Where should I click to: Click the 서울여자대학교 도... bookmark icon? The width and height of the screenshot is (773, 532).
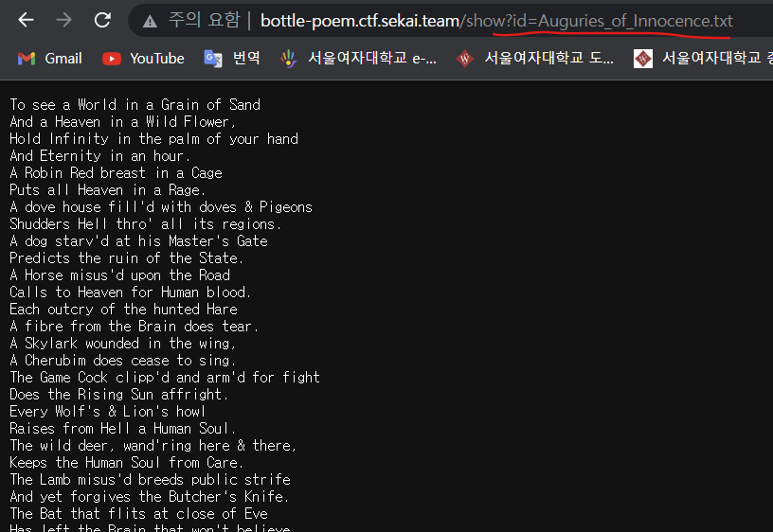(x=465, y=59)
